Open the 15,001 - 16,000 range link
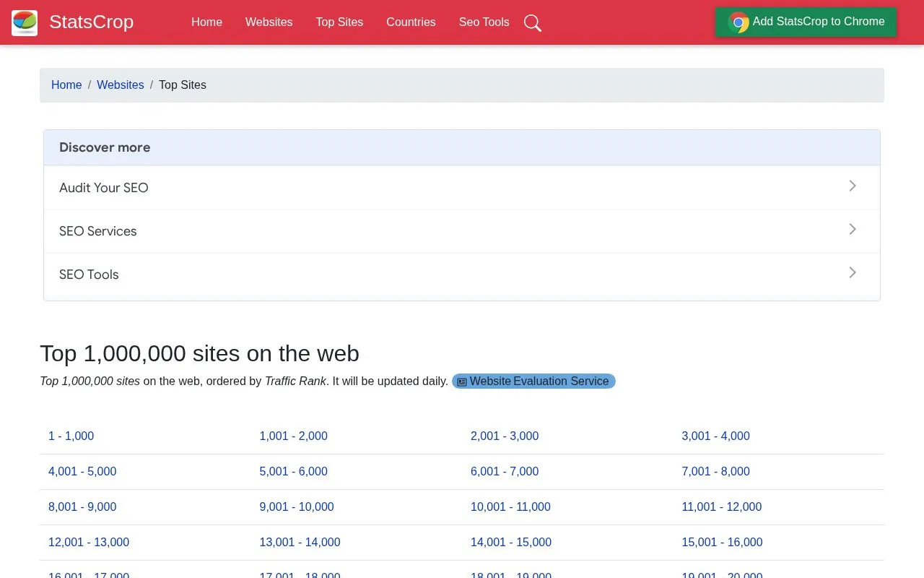The image size is (924, 578). pyautogui.click(x=722, y=543)
